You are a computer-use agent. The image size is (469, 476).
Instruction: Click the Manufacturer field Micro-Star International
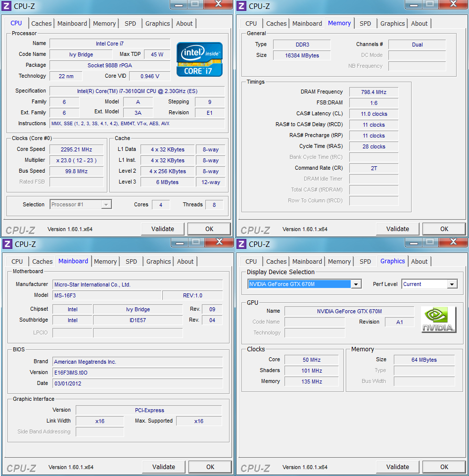[x=138, y=285]
